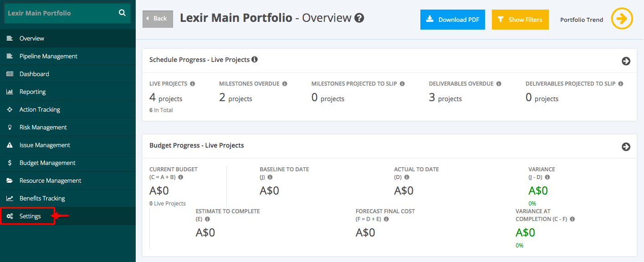The width and height of the screenshot is (644, 262).
Task: Open Reporting section
Action: (x=68, y=92)
